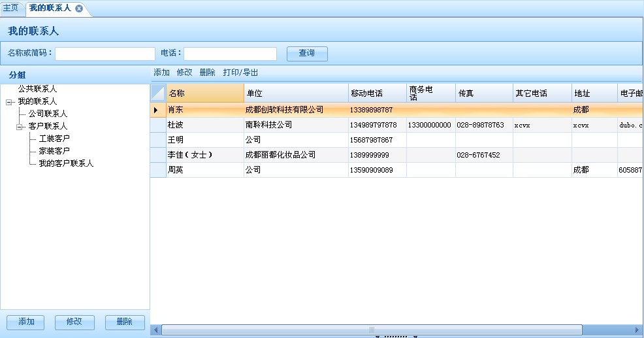Click the 查询 search button
The image size is (644, 338).
(306, 54)
